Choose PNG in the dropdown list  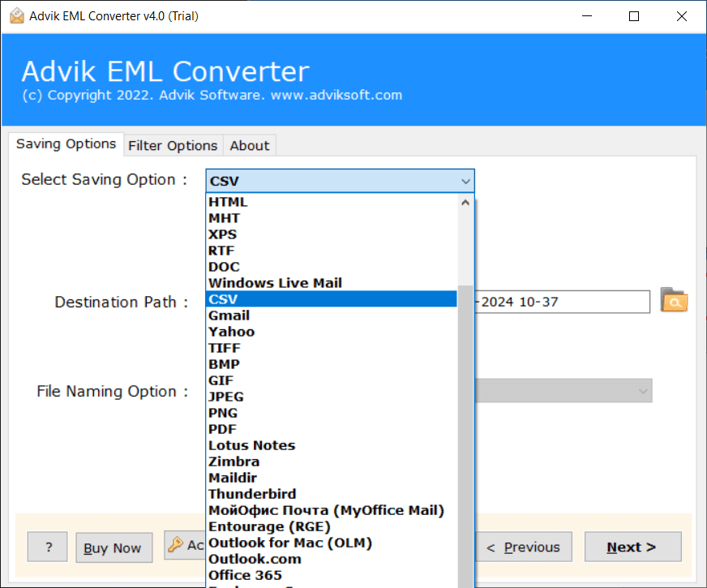point(332,413)
